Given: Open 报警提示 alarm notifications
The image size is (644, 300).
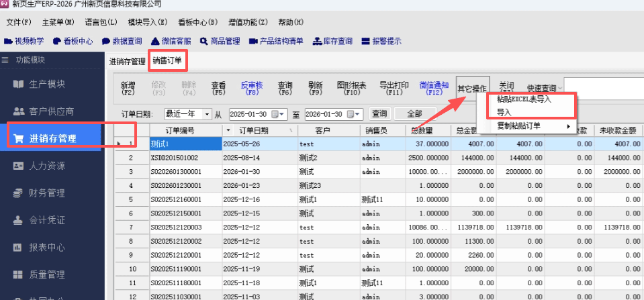Looking at the screenshot, I should click(381, 41).
